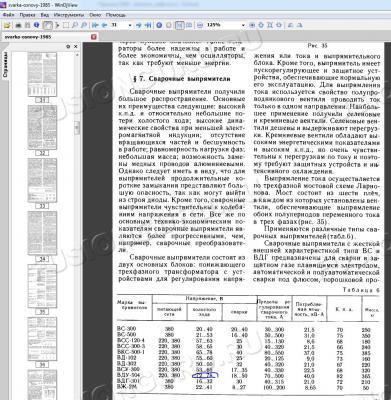Click the blue document information icon

click(36, 25)
